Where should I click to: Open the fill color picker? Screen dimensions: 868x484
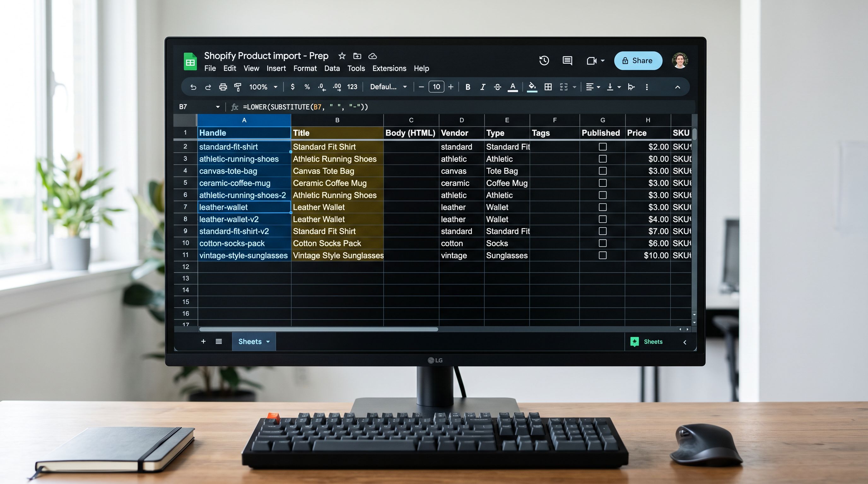pos(532,87)
